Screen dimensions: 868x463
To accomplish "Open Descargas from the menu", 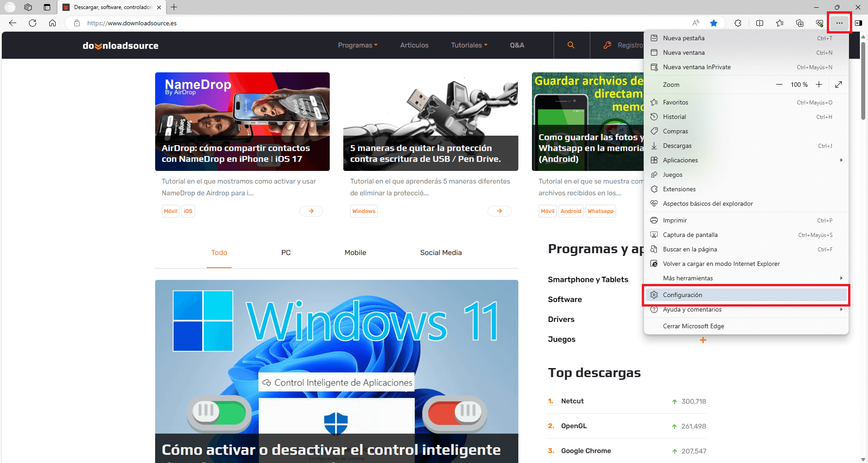I will point(746,146).
